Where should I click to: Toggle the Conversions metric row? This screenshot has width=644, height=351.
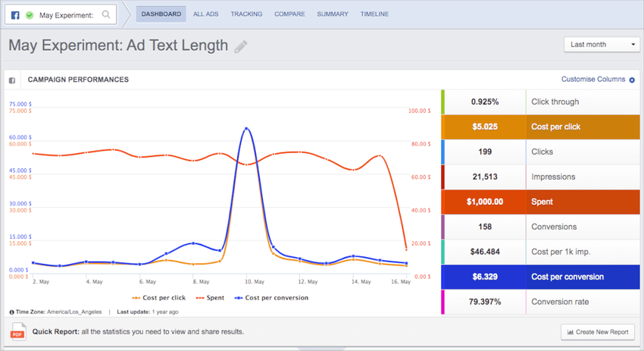(x=540, y=227)
